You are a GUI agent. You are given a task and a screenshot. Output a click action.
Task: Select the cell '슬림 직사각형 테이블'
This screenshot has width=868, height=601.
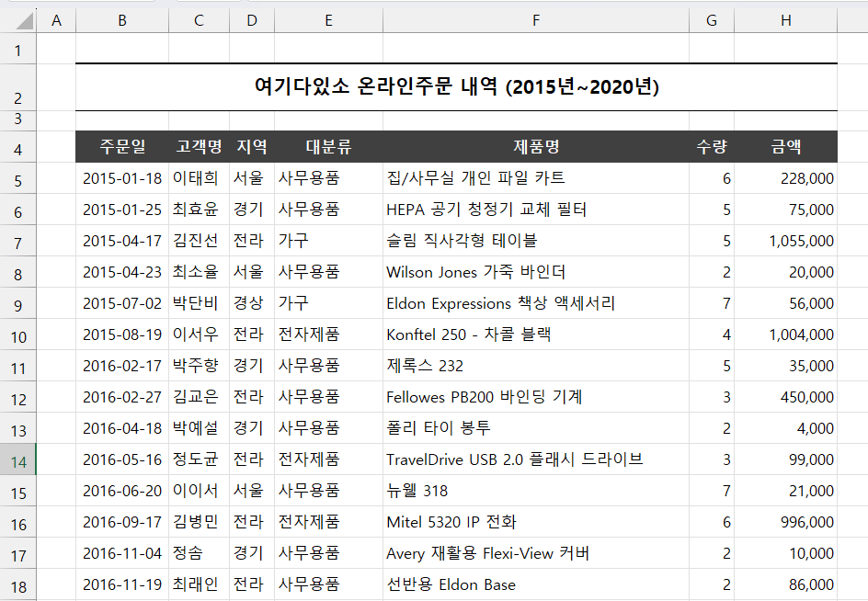(x=536, y=241)
